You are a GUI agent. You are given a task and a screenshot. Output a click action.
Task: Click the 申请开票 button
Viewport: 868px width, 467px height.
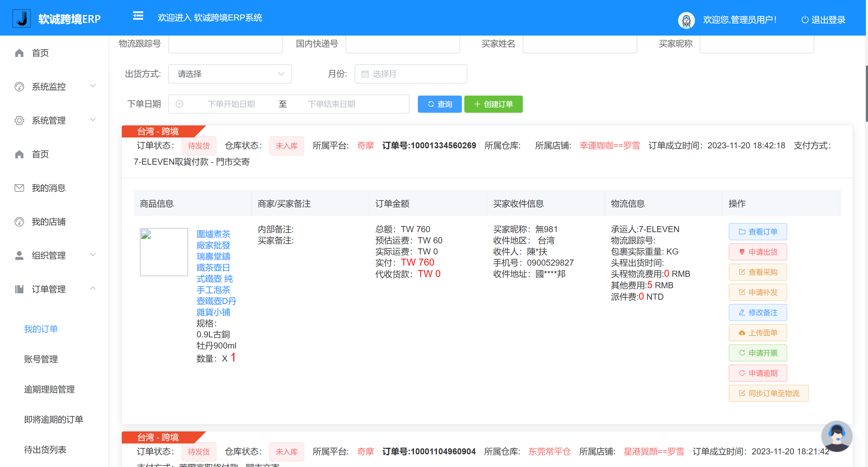click(758, 353)
